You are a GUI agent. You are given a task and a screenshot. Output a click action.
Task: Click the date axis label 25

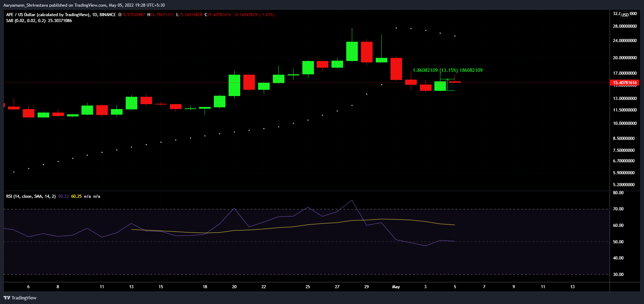tap(308, 287)
